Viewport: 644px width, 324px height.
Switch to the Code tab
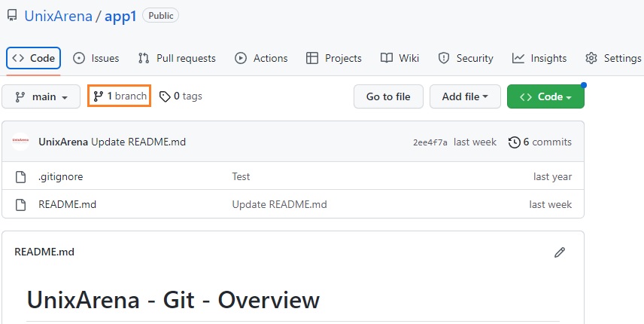(33, 58)
